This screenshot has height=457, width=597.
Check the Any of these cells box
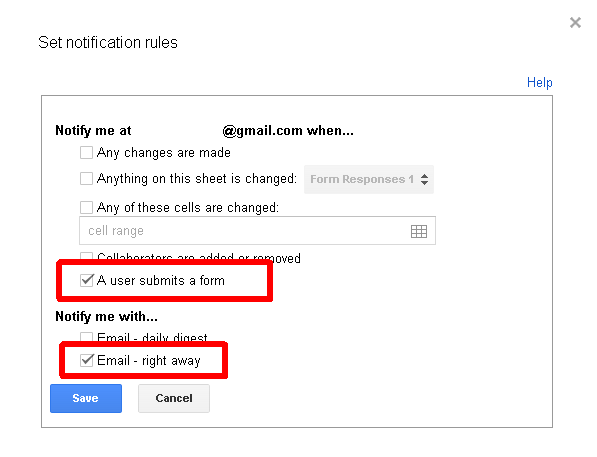click(x=86, y=208)
